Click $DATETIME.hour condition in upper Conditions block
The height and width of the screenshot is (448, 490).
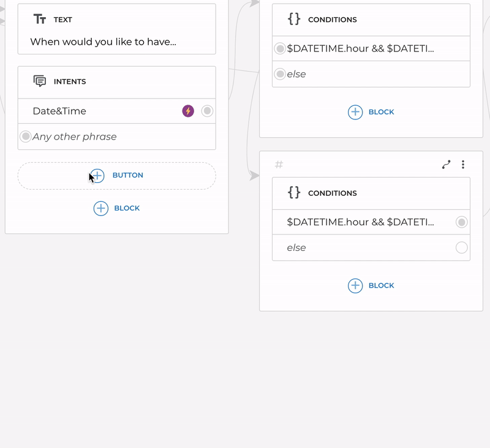pyautogui.click(x=360, y=48)
